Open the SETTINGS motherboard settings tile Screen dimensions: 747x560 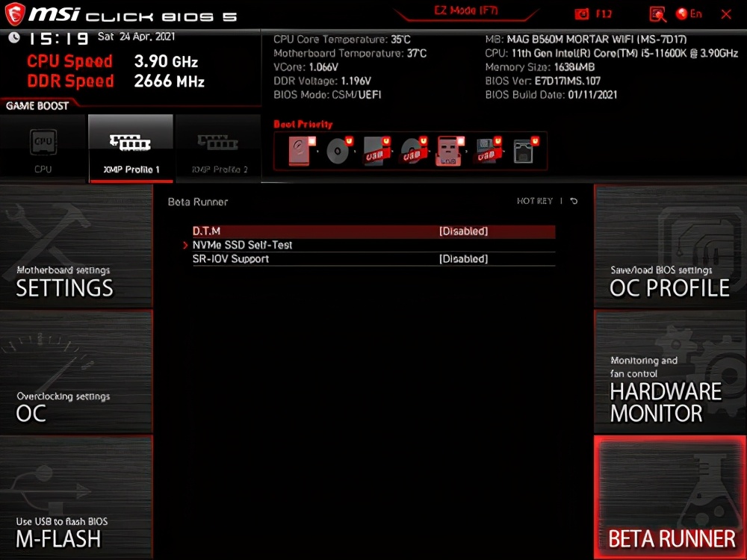coord(76,246)
